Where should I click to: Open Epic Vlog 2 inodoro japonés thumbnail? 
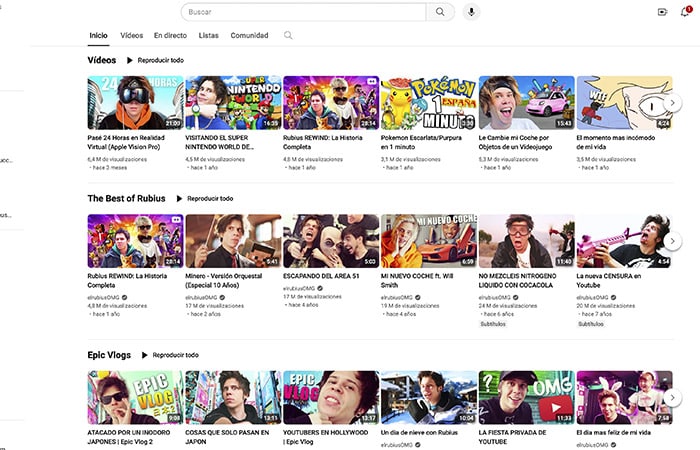point(135,398)
